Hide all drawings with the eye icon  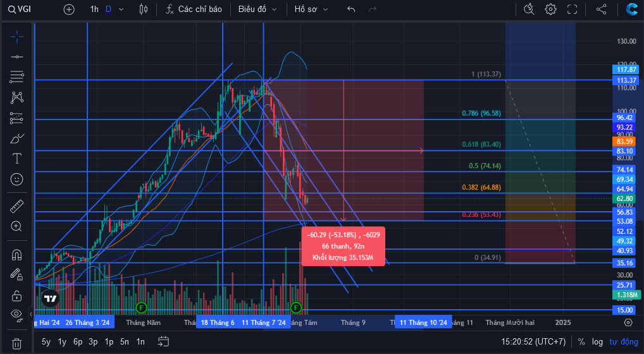click(17, 315)
